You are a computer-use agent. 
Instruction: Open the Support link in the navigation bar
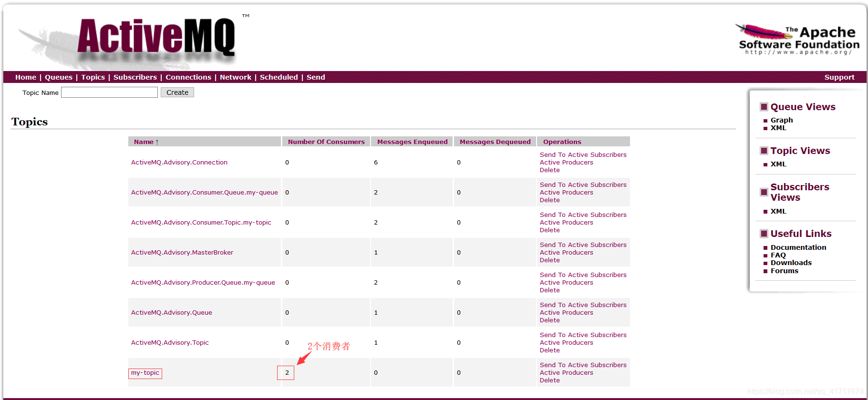coord(839,77)
